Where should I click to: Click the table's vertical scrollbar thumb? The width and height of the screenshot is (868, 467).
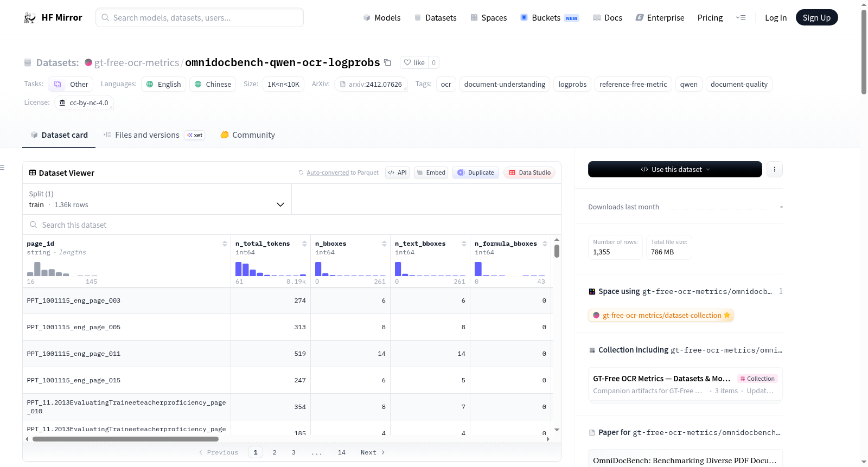[557, 251]
